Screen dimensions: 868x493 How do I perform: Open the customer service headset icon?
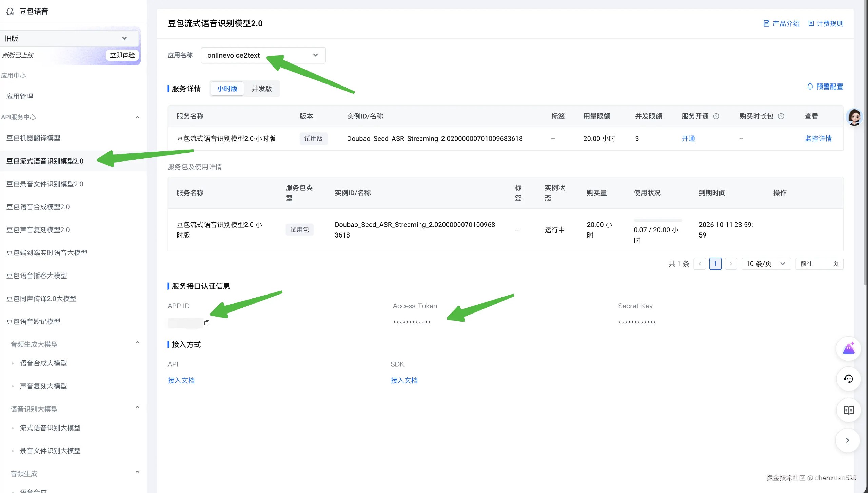[x=848, y=379]
